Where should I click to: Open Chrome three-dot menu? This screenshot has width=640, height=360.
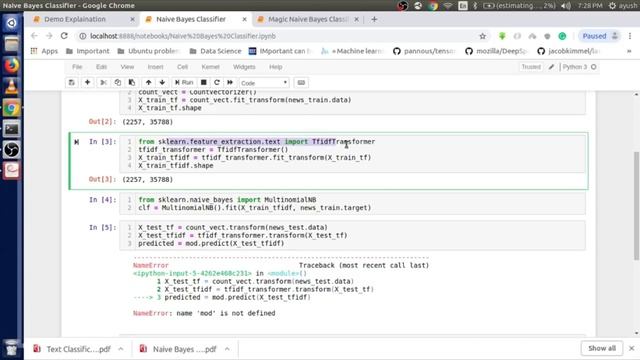630,36
